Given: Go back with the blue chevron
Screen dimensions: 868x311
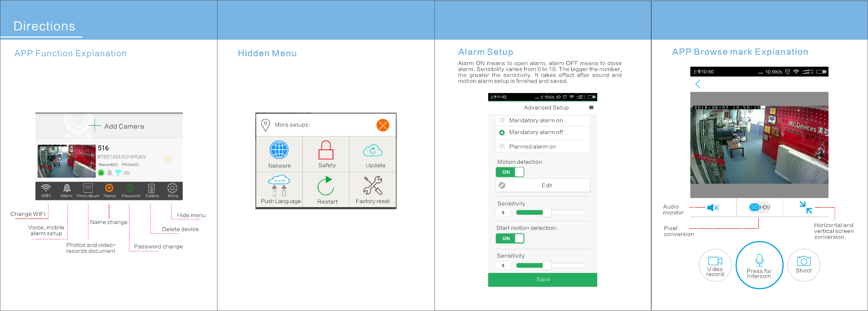Looking at the screenshot, I should pos(698,84).
